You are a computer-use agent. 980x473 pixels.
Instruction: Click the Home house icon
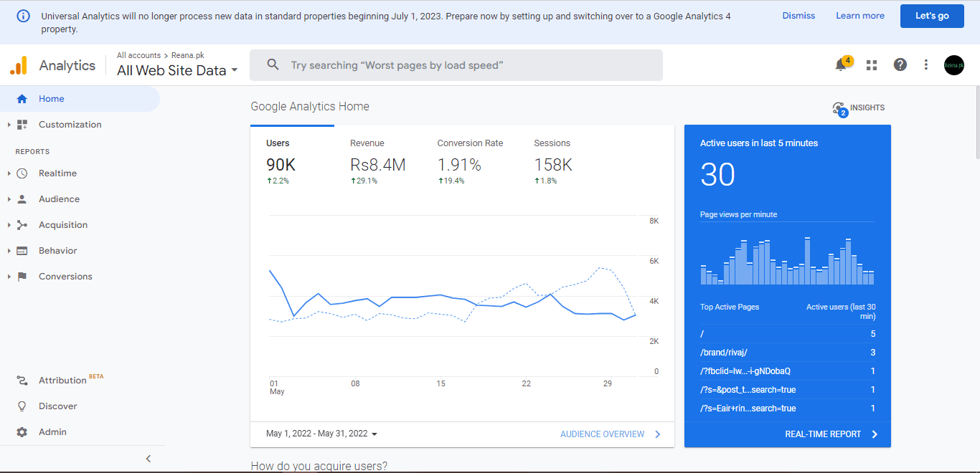22,99
